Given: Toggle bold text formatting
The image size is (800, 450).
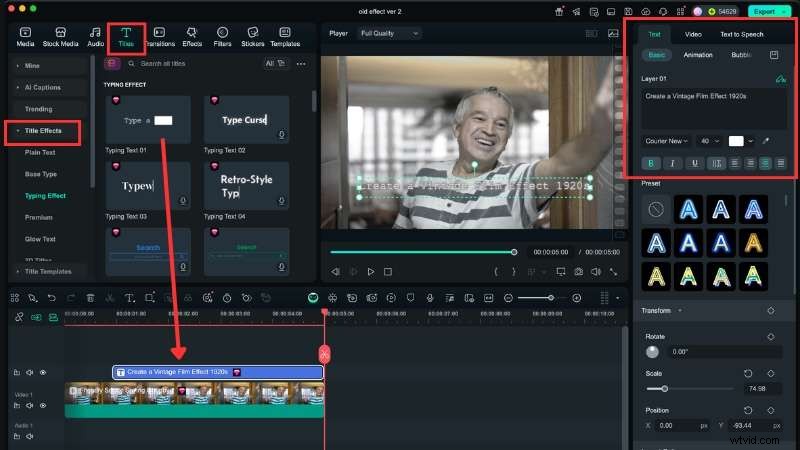Looking at the screenshot, I should [x=652, y=163].
